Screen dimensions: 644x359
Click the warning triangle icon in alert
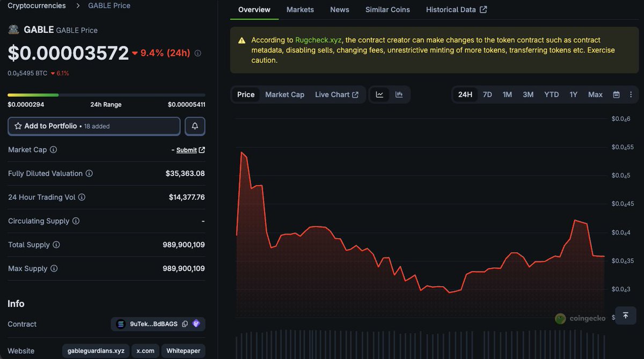click(241, 40)
